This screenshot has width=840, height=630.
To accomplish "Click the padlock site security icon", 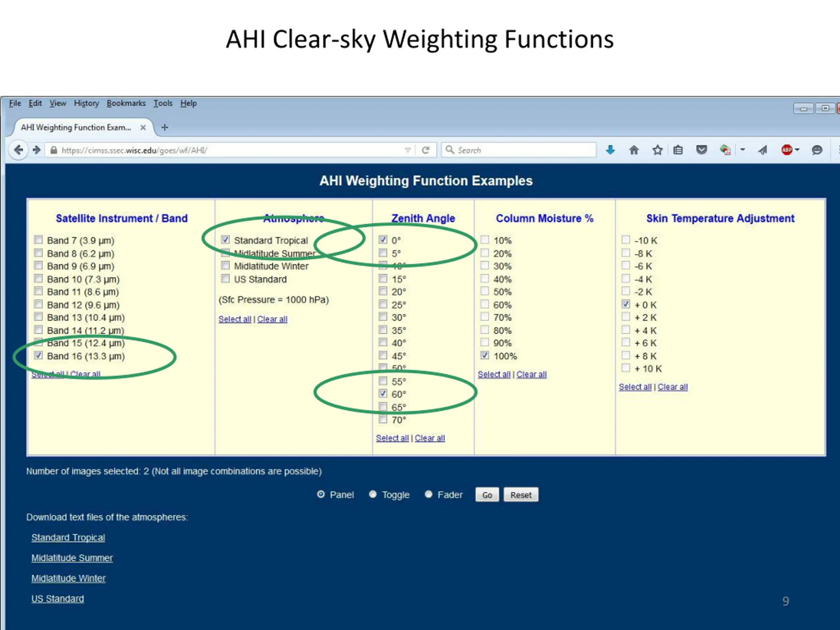I will click(53, 150).
